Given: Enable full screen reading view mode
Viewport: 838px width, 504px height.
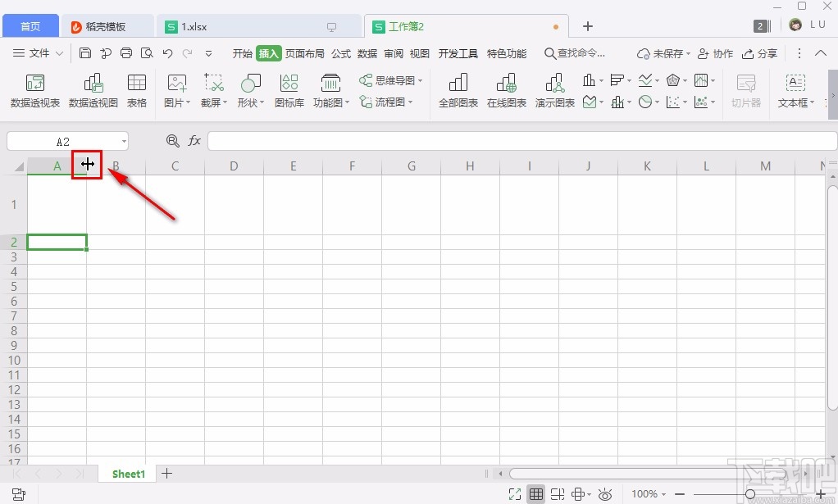Looking at the screenshot, I should pos(515,494).
